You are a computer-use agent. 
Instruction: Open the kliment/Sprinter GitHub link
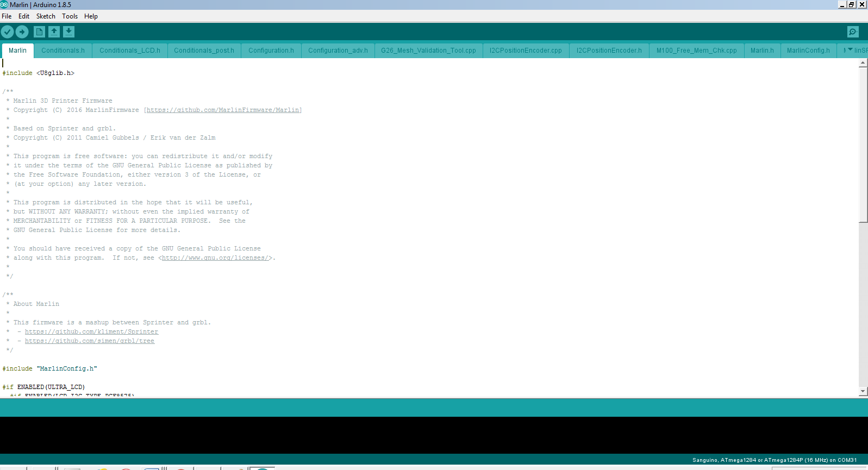91,331
